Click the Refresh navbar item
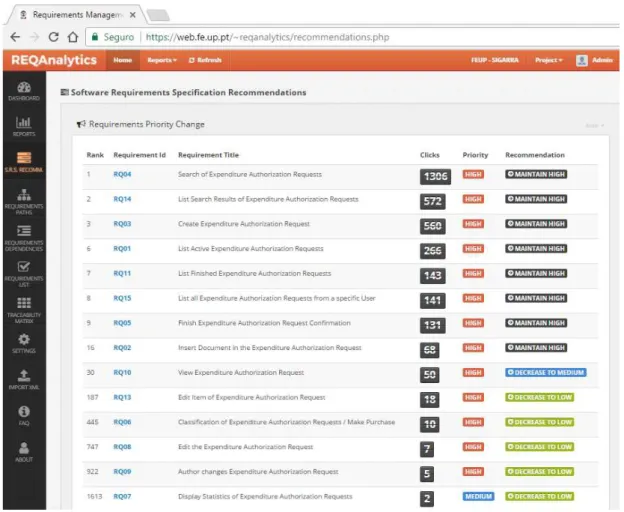Viewport: 624px width, 512px height. pyautogui.click(x=205, y=60)
